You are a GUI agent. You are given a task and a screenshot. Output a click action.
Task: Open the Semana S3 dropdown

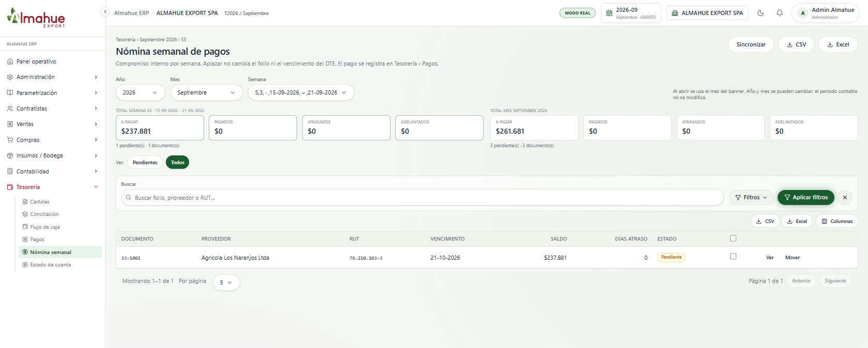point(301,92)
